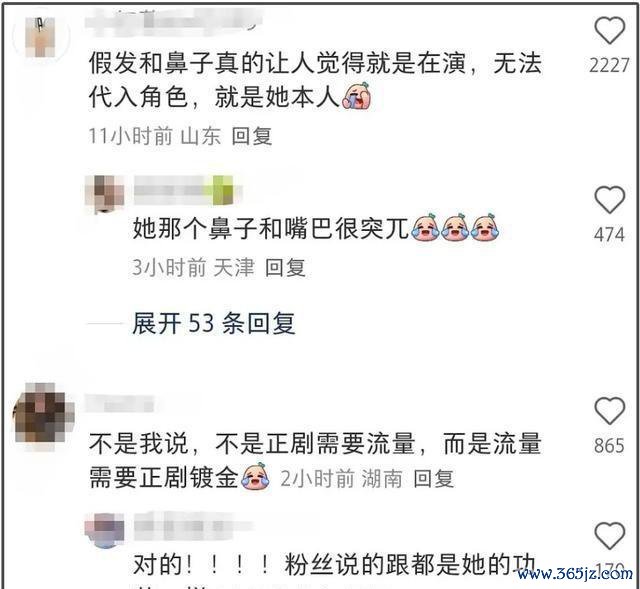Open the Tianjin replier's blurred username

pos(188,190)
